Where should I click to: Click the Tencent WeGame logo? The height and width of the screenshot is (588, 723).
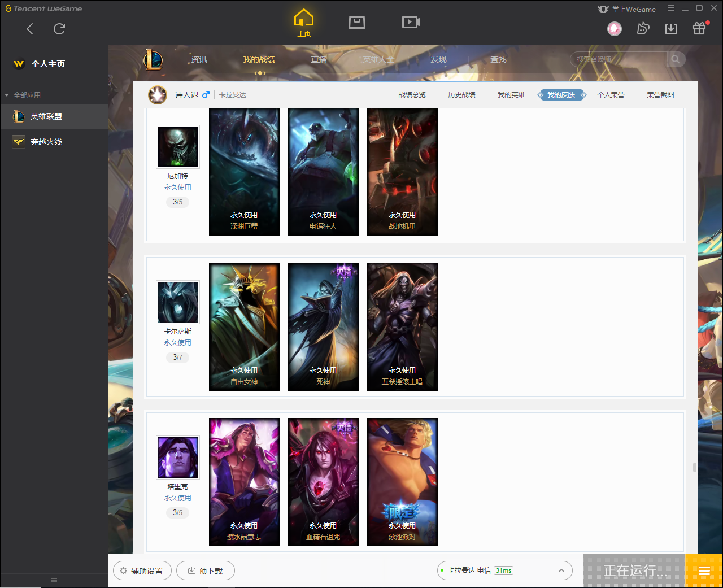44,8
